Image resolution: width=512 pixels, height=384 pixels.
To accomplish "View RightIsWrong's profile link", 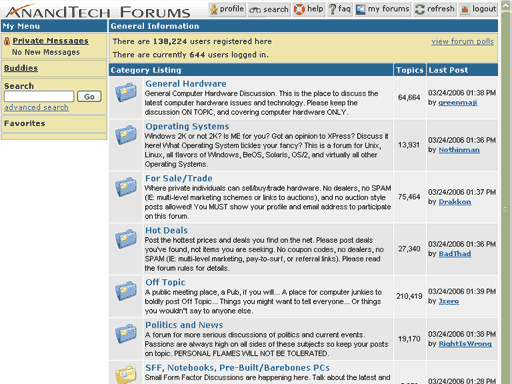I will [465, 344].
